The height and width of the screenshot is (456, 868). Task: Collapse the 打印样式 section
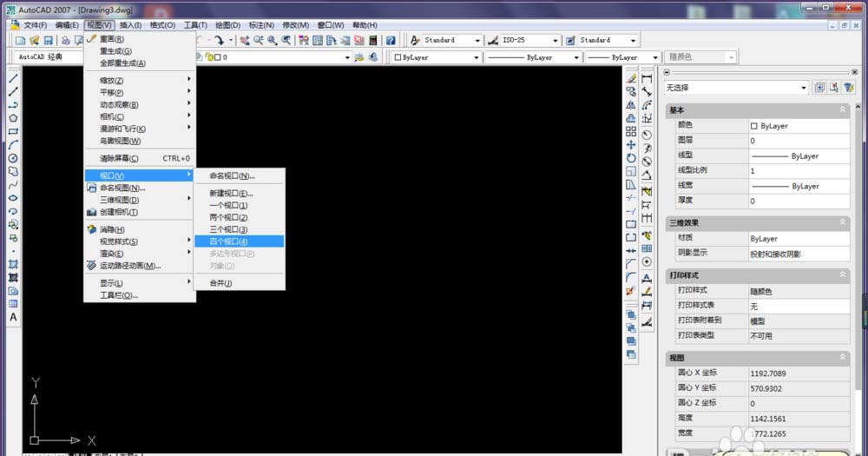click(x=842, y=274)
